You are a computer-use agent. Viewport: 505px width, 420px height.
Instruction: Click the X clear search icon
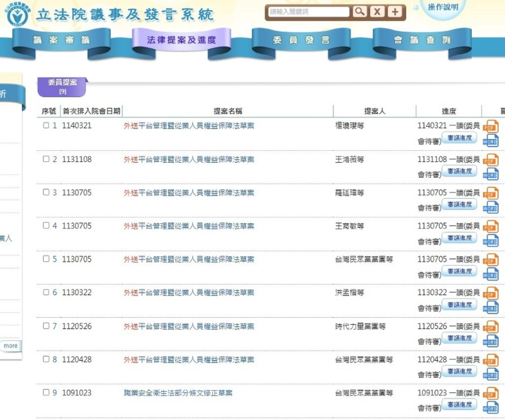(x=377, y=12)
